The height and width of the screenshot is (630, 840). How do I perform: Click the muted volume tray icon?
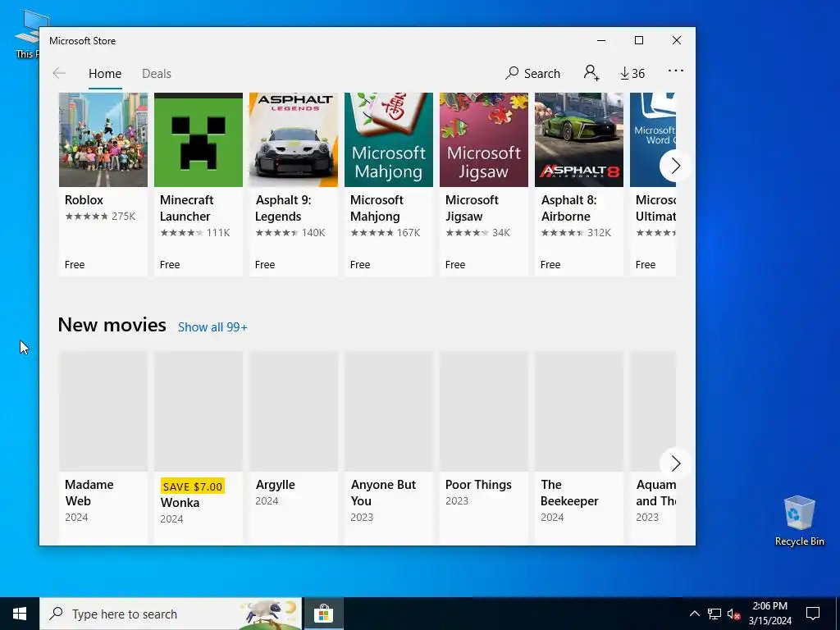click(733, 614)
